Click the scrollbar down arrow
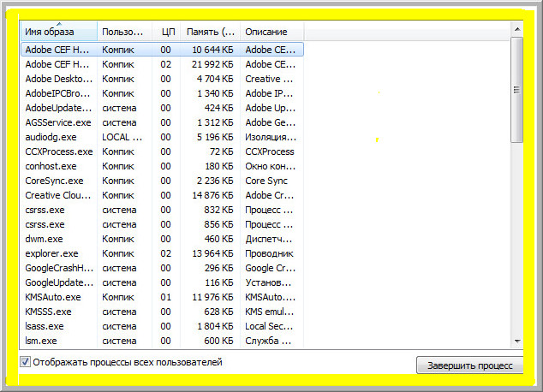This screenshot has height=392, width=543. [x=517, y=342]
